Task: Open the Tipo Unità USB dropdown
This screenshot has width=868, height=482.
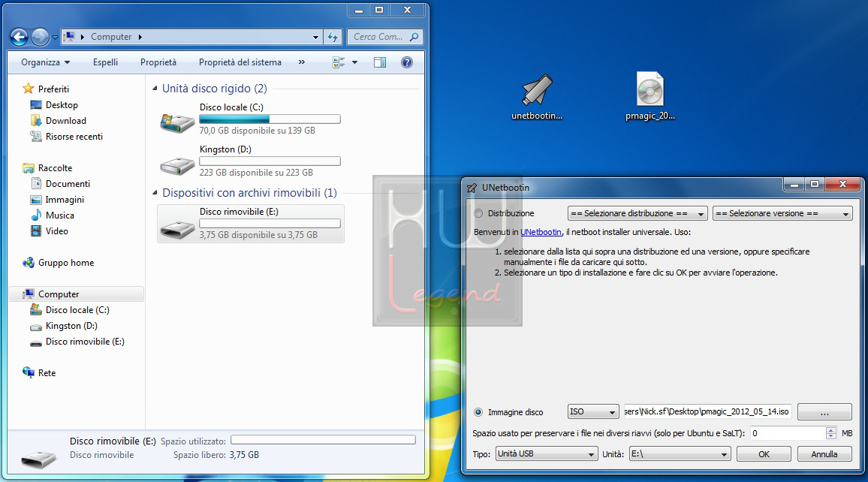Action: 547,454
